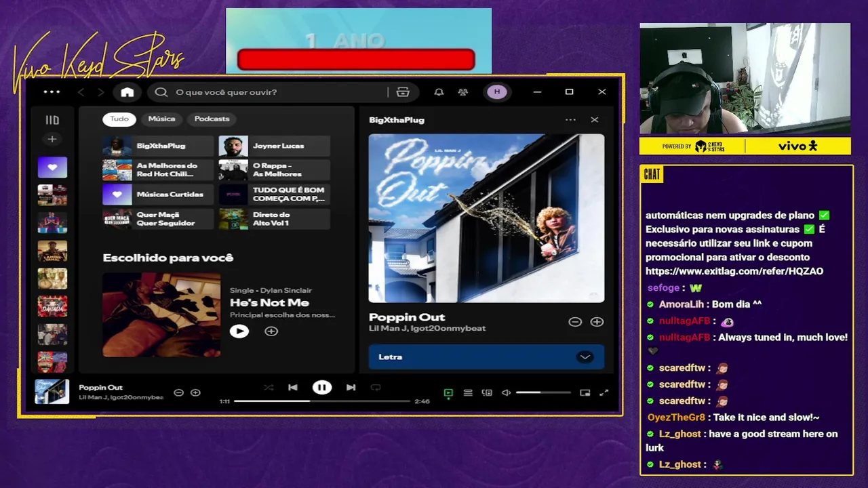Open the profile avatar 'H' menu
The image size is (868, 488).
coord(496,92)
